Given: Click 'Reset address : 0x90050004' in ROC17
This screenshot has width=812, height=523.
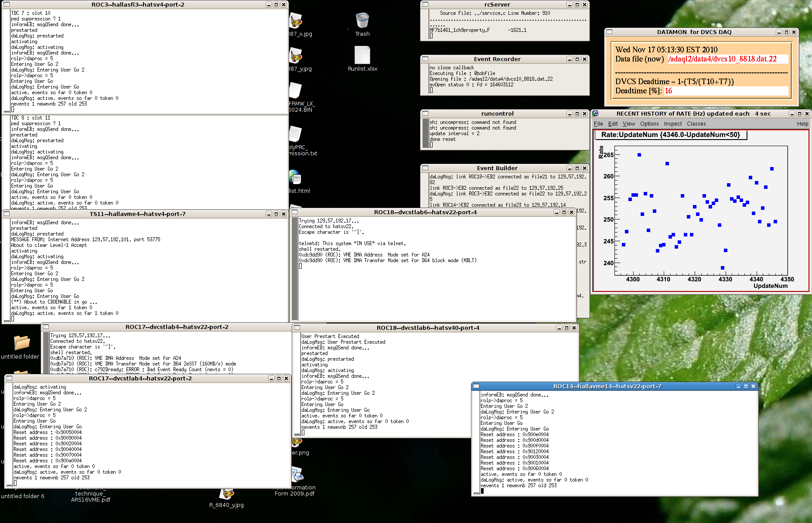Looking at the screenshot, I should click(48, 432).
